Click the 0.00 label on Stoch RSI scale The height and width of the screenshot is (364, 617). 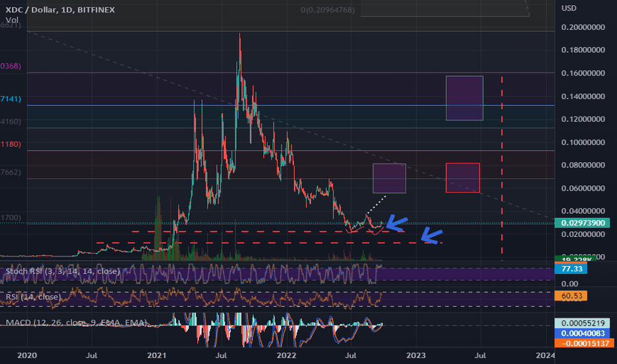click(x=570, y=284)
